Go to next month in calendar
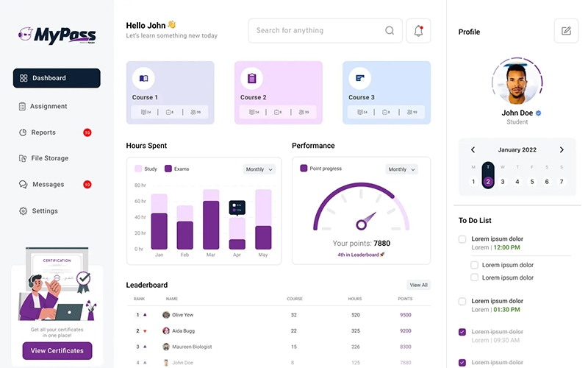This screenshot has height=368, width=588. (562, 150)
